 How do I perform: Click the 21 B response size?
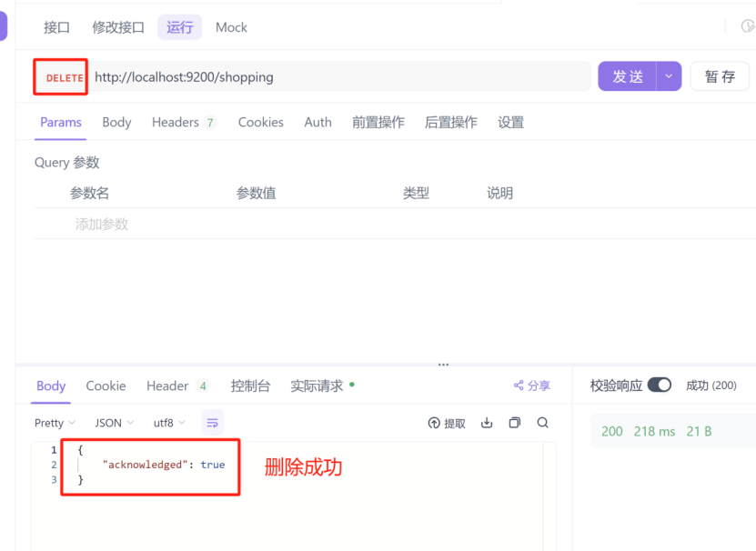tap(699, 432)
